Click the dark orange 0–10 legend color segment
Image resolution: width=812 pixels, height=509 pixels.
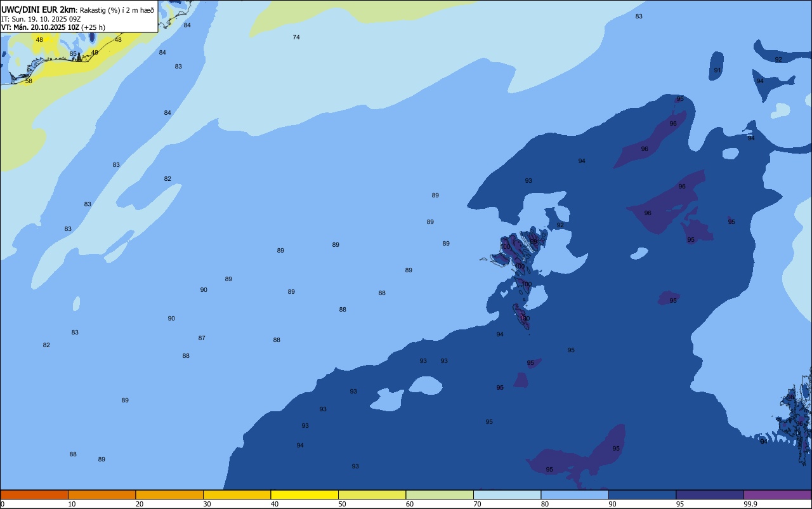click(x=34, y=494)
